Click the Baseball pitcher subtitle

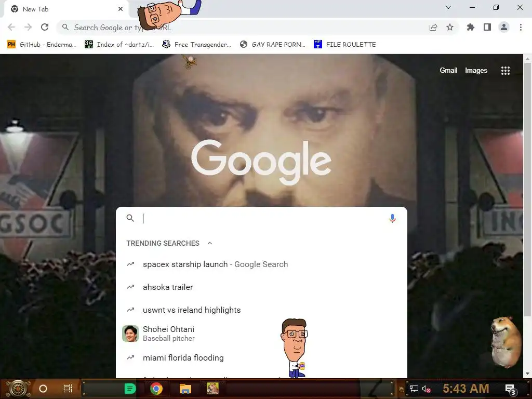tap(169, 339)
